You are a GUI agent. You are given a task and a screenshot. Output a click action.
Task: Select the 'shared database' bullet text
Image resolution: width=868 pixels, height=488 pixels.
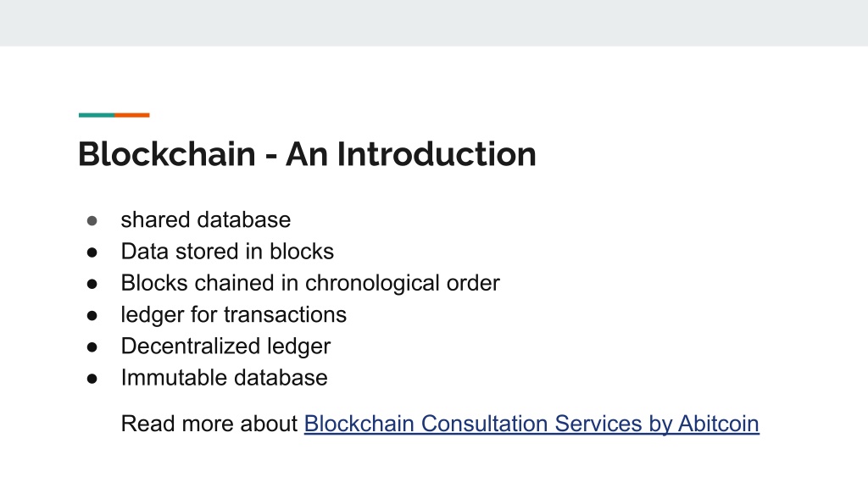click(x=206, y=219)
